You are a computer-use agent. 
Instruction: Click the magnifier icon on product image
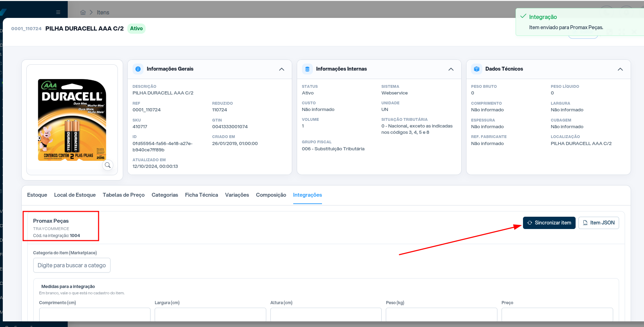pyautogui.click(x=108, y=165)
